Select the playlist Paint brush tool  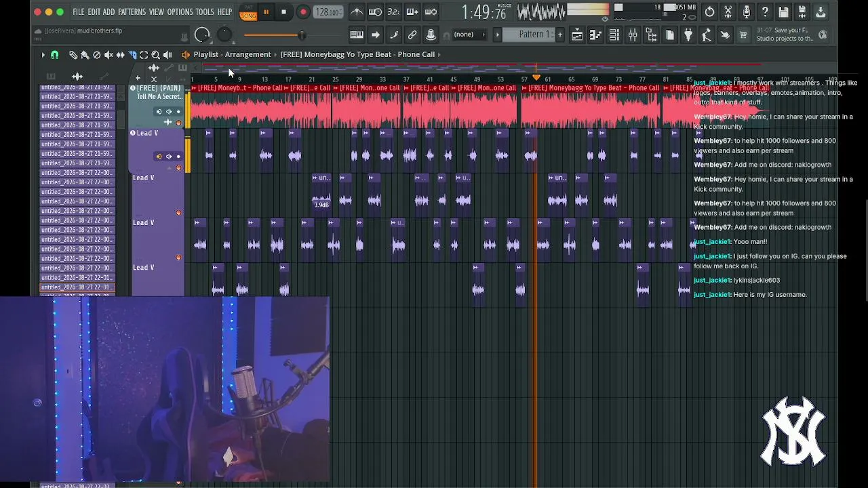(85, 55)
